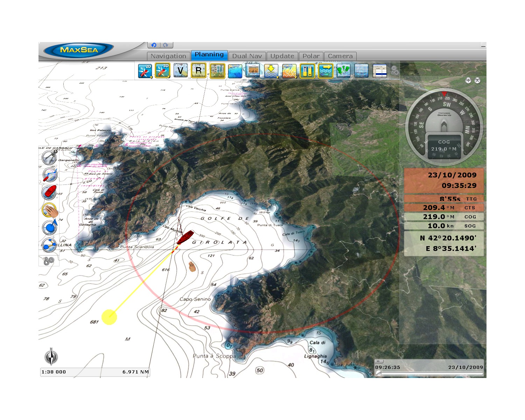Toggle vector chart V button

pos(181,71)
